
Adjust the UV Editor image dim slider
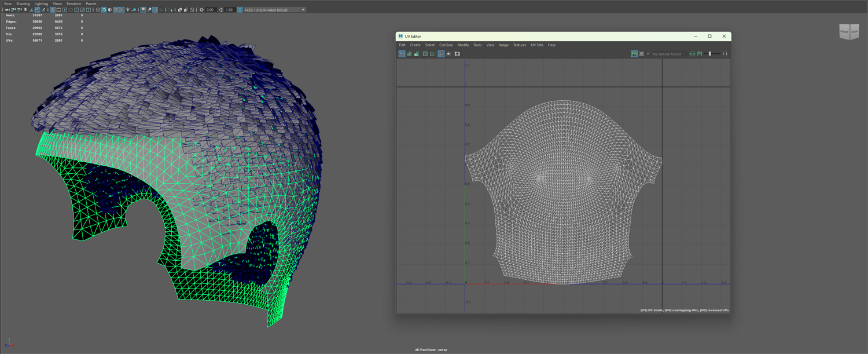coord(710,54)
